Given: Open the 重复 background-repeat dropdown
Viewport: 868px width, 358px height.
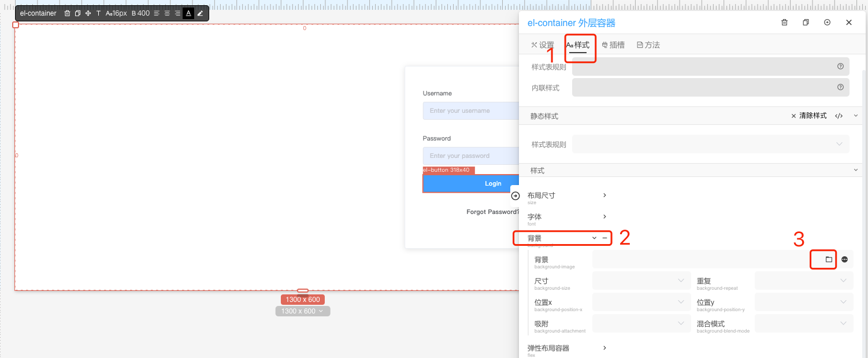Looking at the screenshot, I should click(x=803, y=281).
